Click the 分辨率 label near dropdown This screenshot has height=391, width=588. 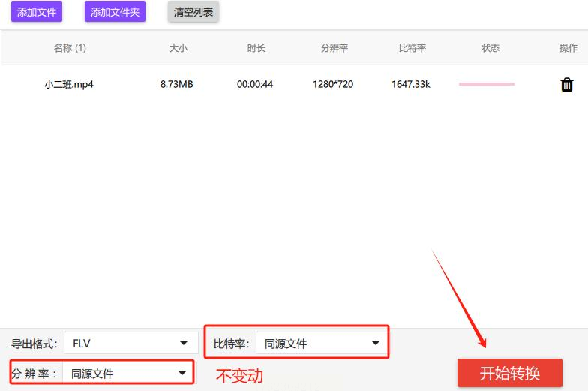[x=34, y=374]
